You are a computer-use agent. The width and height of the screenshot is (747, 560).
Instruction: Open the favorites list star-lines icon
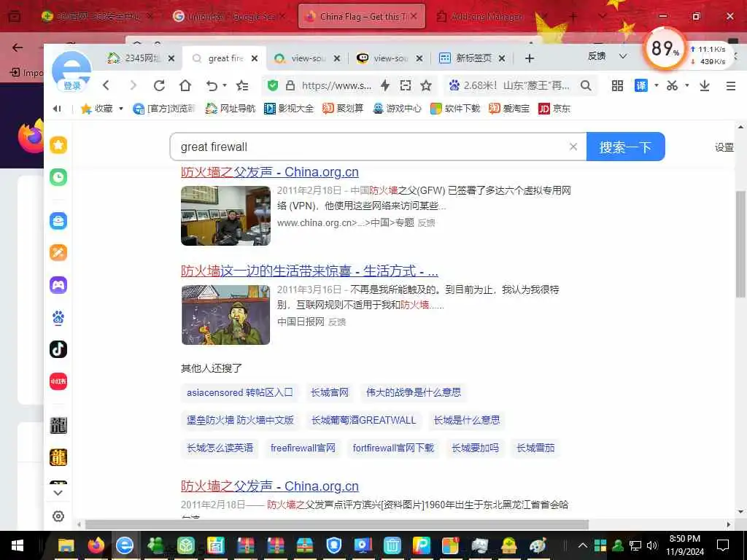coord(242,86)
